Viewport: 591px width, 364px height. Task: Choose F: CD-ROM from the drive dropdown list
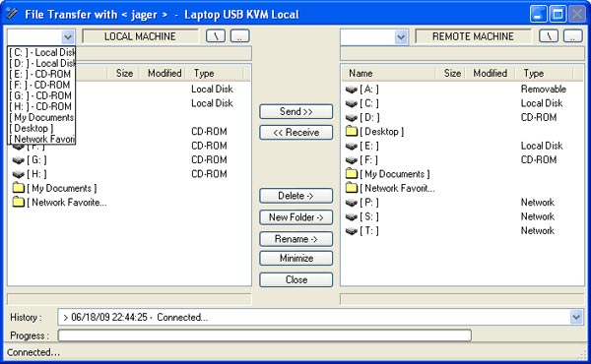(41, 85)
